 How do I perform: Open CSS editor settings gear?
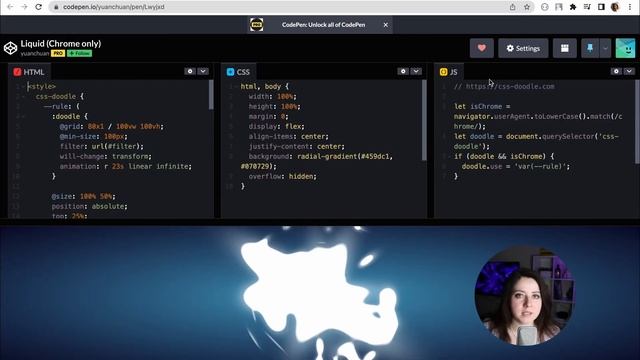403,71
